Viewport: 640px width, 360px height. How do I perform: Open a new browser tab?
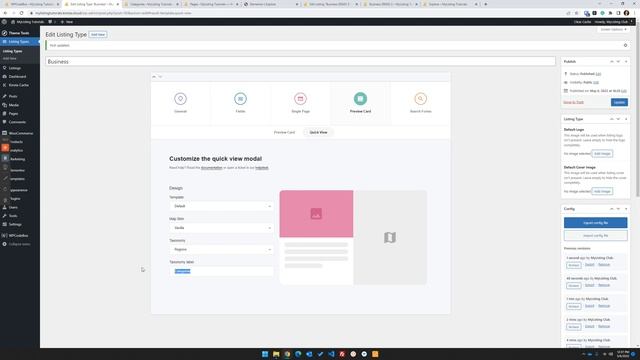[x=485, y=4]
